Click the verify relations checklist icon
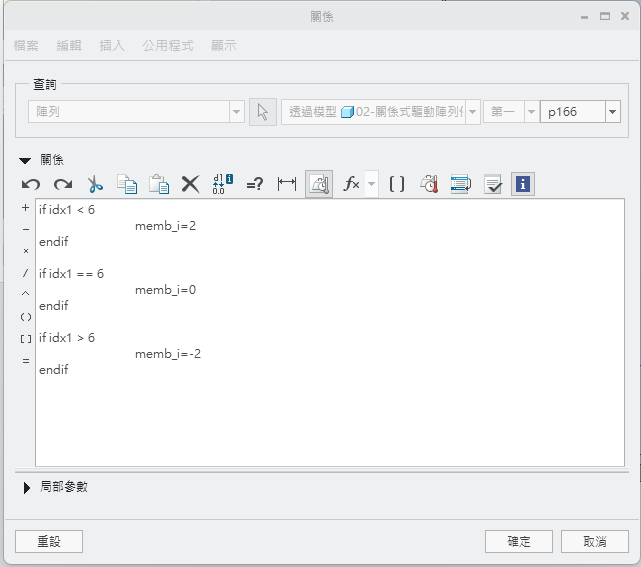Screen dimensions: 641x567 click(492, 184)
